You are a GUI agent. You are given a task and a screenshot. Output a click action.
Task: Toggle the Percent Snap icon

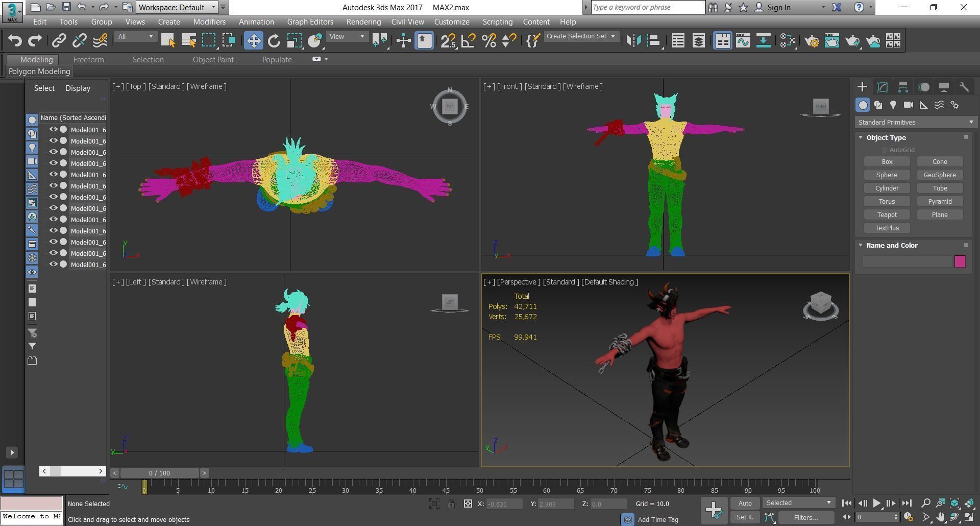(x=488, y=41)
